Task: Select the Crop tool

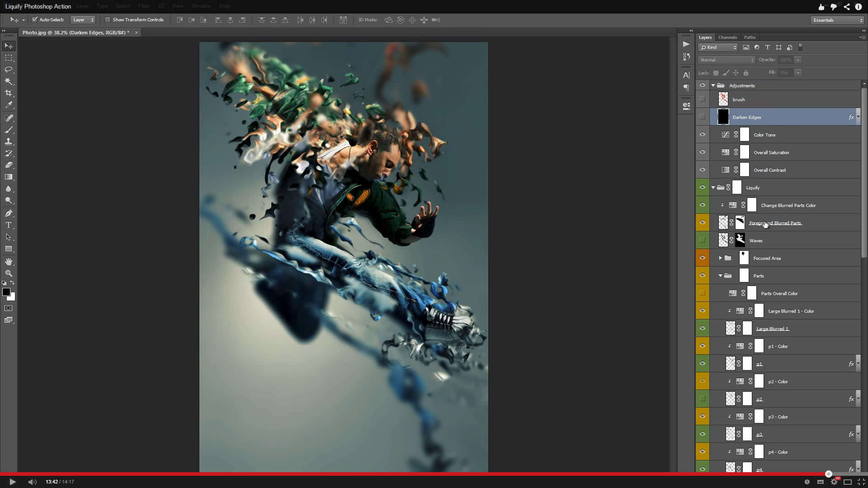Action: (x=9, y=93)
